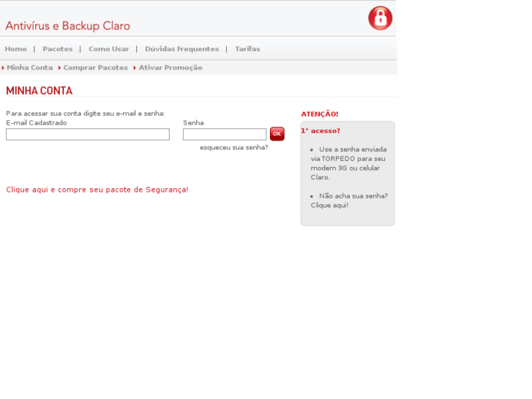Image resolution: width=532 pixels, height=399 pixels.
Task: Click the ATENÇÃO! heading
Action: click(x=320, y=114)
